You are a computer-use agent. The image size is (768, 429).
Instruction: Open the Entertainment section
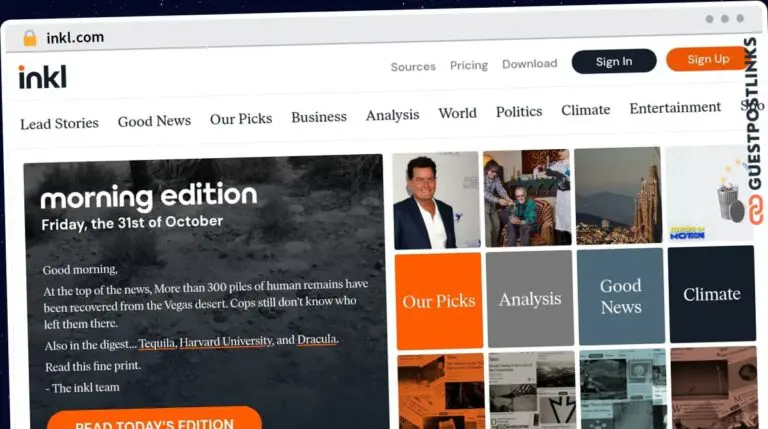point(675,107)
